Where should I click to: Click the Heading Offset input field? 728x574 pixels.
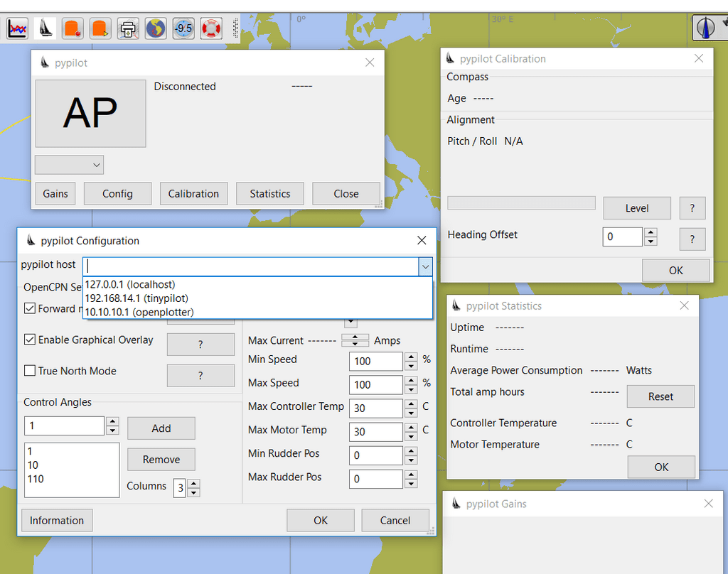622,237
